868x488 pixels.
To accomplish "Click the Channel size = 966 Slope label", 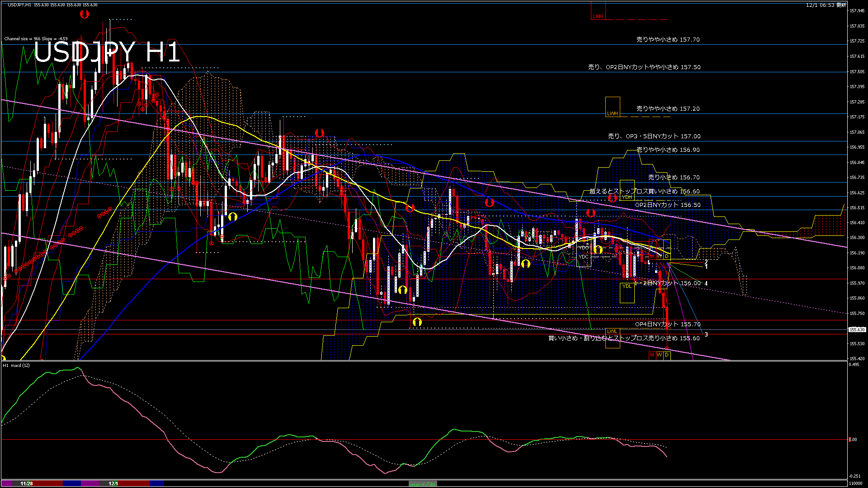I will [35, 39].
